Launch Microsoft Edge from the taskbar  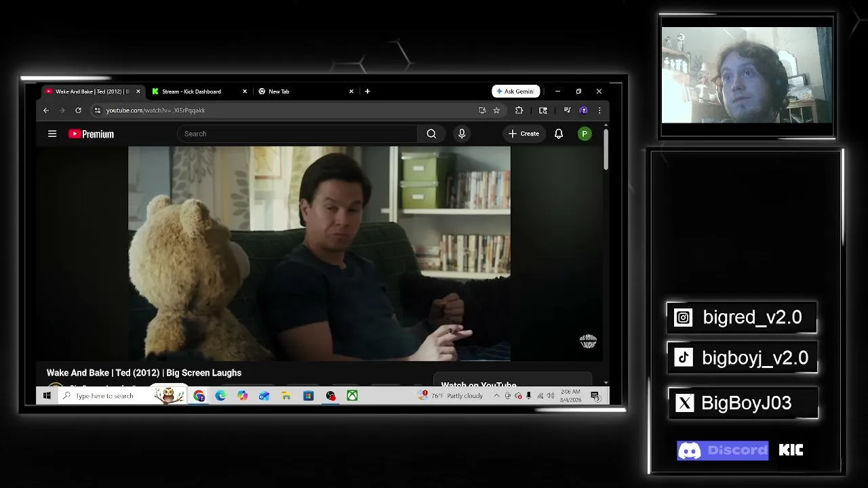221,396
